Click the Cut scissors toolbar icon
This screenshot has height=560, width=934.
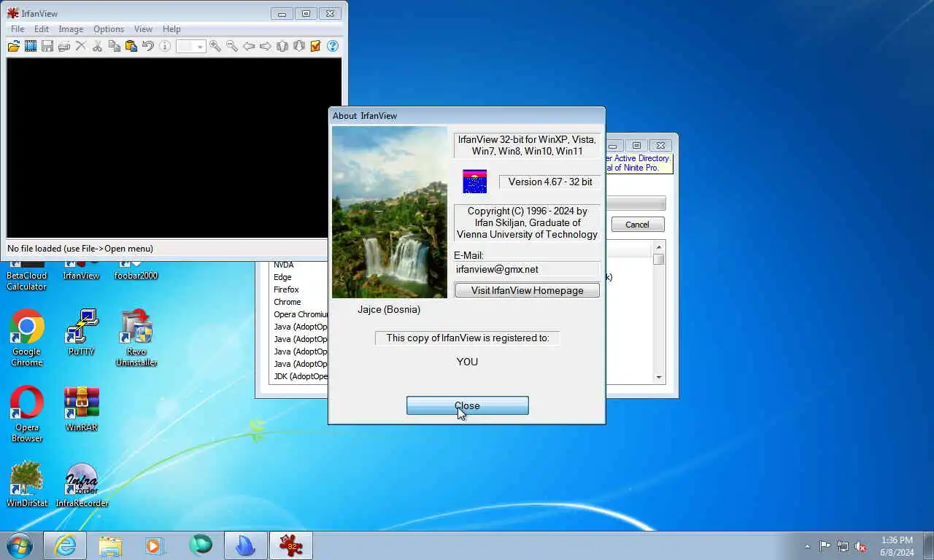pyautogui.click(x=98, y=46)
